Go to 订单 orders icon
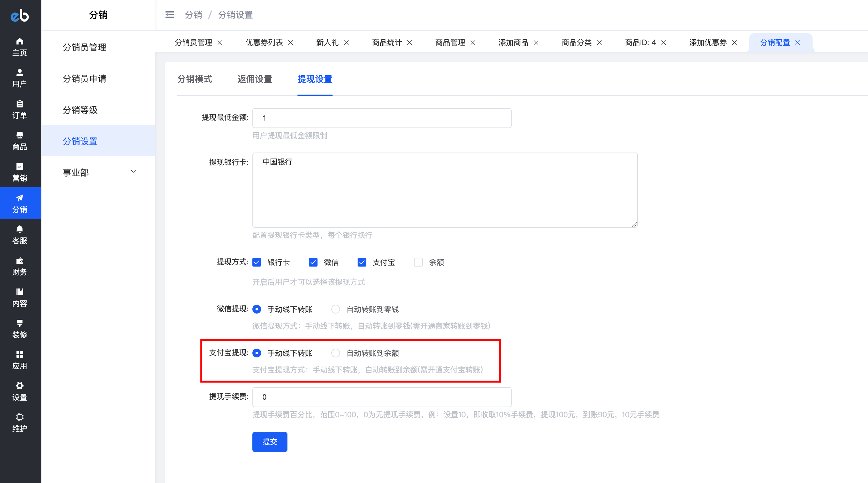This screenshot has height=483, width=868. [x=19, y=104]
